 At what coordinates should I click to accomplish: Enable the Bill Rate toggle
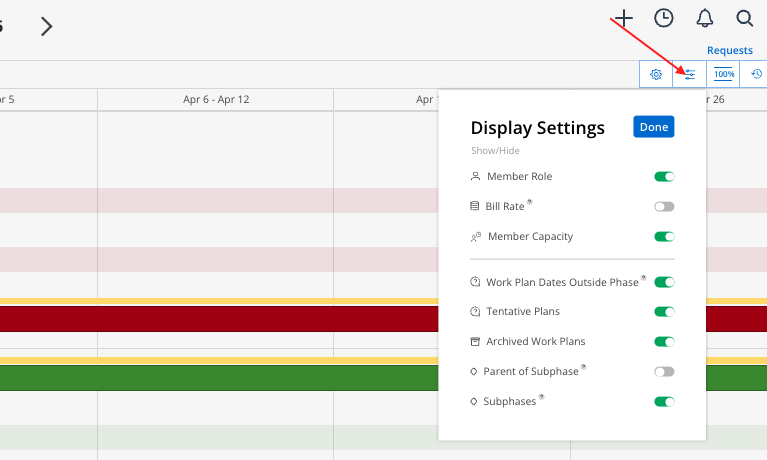coord(664,207)
